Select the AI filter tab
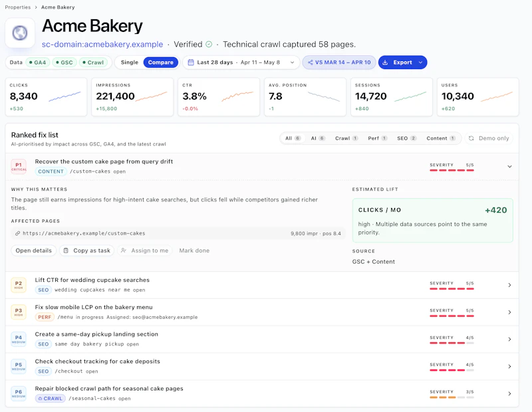This screenshot has height=412, width=532. (318, 138)
